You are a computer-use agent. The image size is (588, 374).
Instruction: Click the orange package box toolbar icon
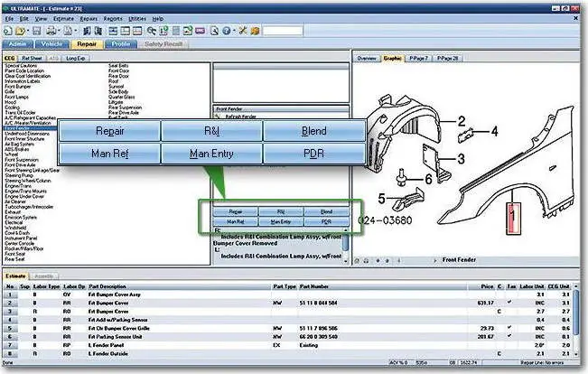(255, 31)
